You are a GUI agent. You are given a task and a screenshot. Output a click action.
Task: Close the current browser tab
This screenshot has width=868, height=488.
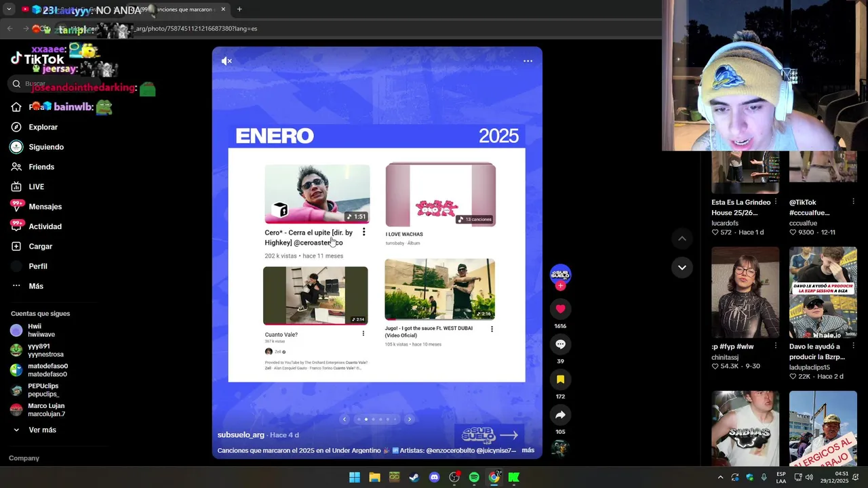tap(223, 9)
